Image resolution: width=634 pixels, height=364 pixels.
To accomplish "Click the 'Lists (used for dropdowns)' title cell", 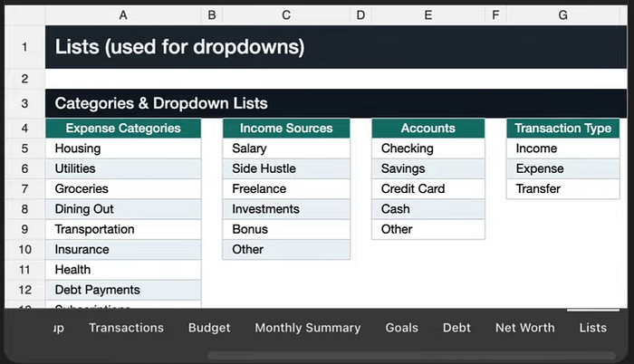I will (x=336, y=47).
